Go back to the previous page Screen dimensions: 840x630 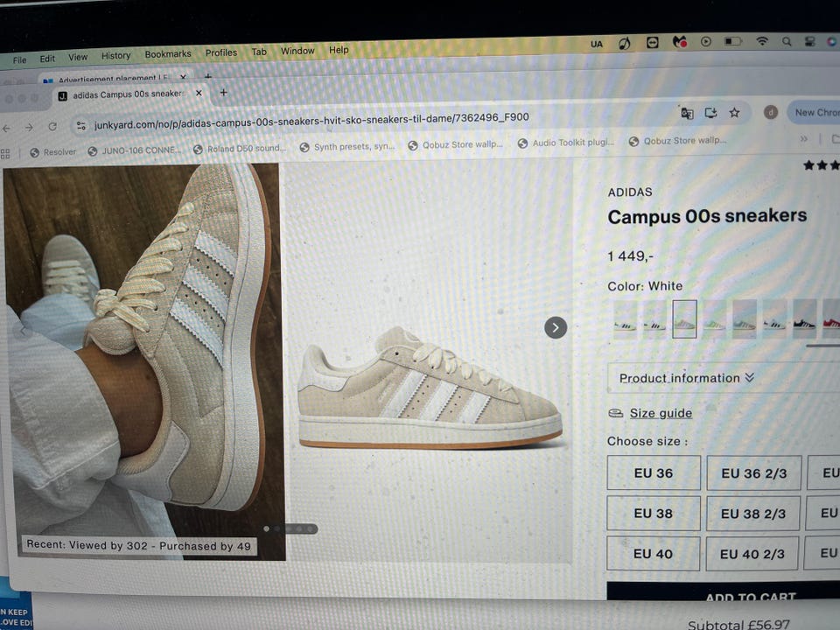click(6, 128)
